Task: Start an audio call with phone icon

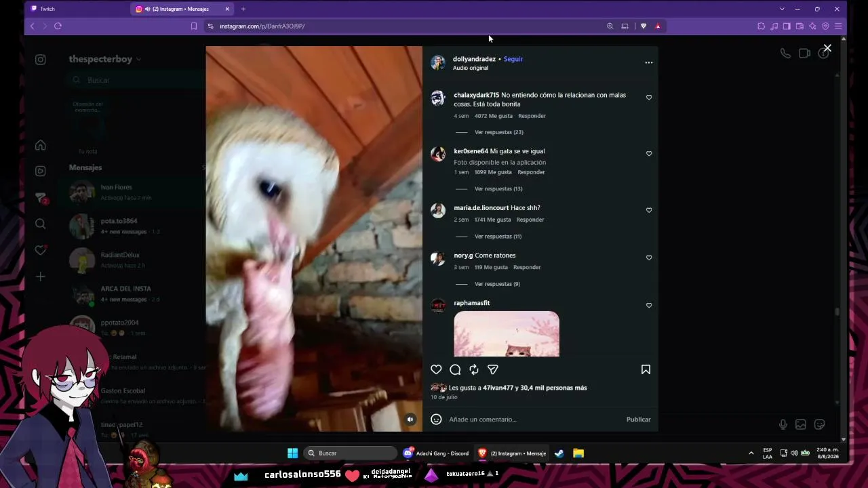Action: click(785, 54)
